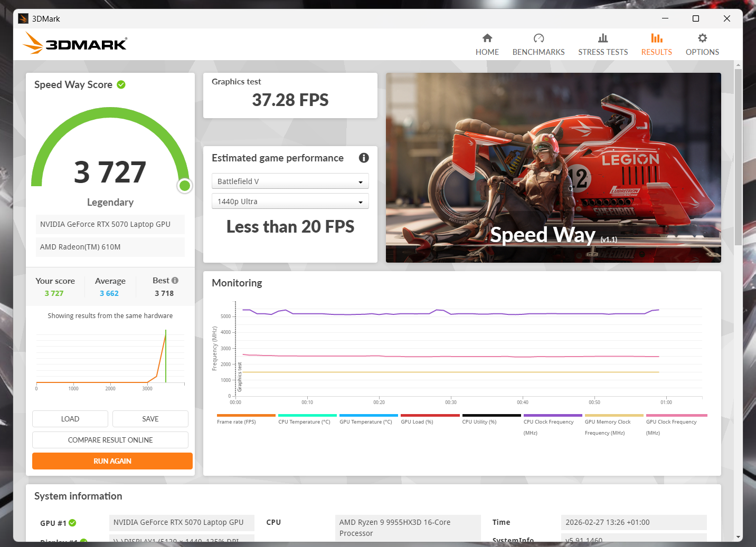Click the Speed Way benchmark thumbnail image
The width and height of the screenshot is (756, 547).
pos(553,168)
